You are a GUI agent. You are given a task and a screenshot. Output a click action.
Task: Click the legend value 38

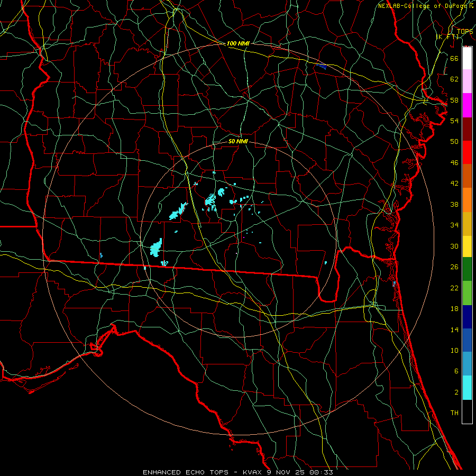tap(454, 204)
